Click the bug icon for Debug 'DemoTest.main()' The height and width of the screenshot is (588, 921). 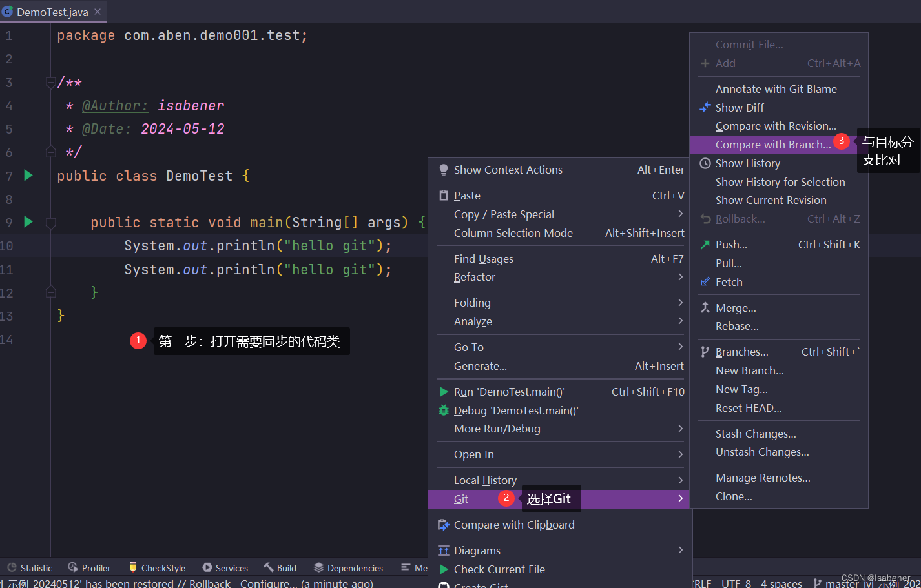pyautogui.click(x=444, y=410)
